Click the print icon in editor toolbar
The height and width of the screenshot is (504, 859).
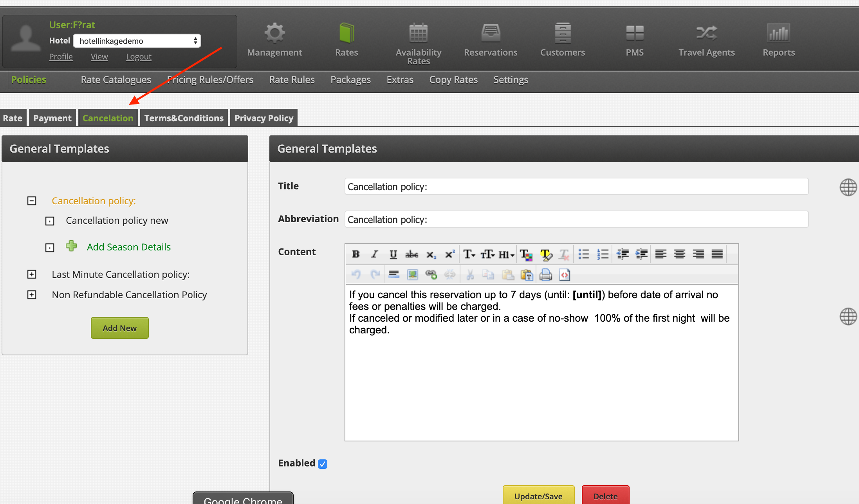point(545,275)
